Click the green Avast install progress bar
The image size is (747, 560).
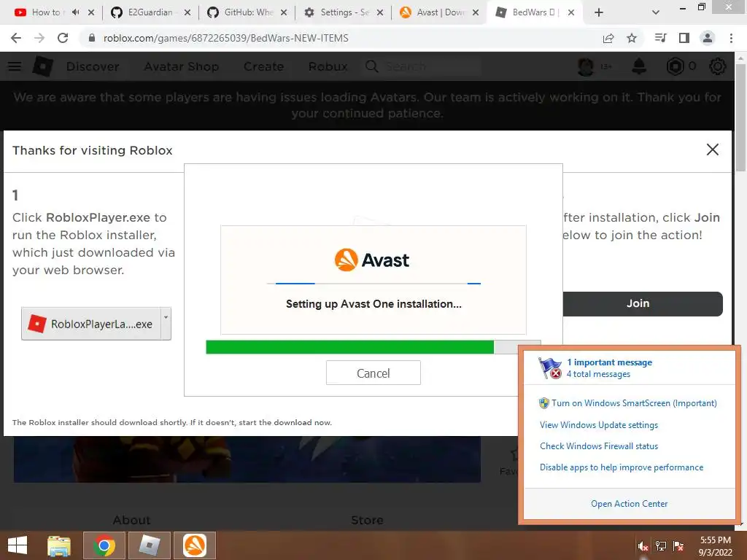[x=349, y=347]
